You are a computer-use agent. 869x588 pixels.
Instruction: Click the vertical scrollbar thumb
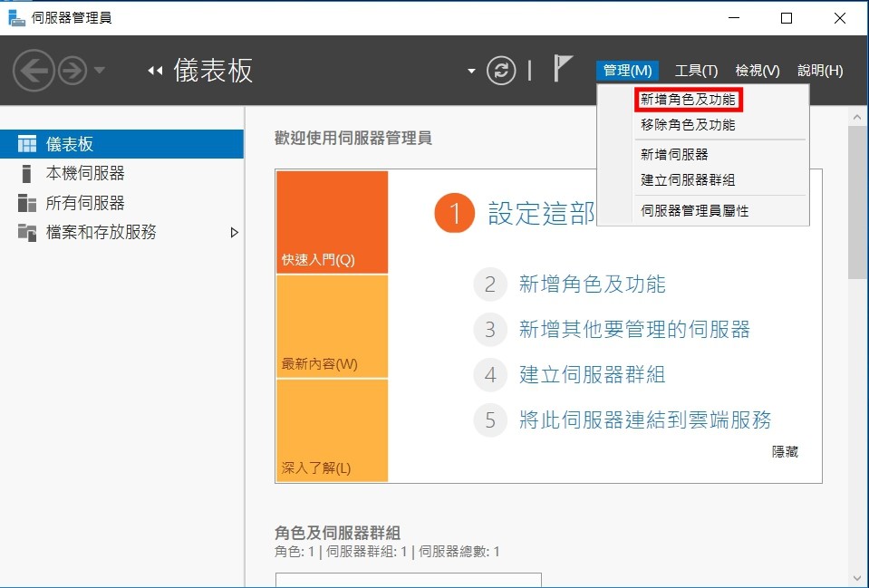[857, 202]
